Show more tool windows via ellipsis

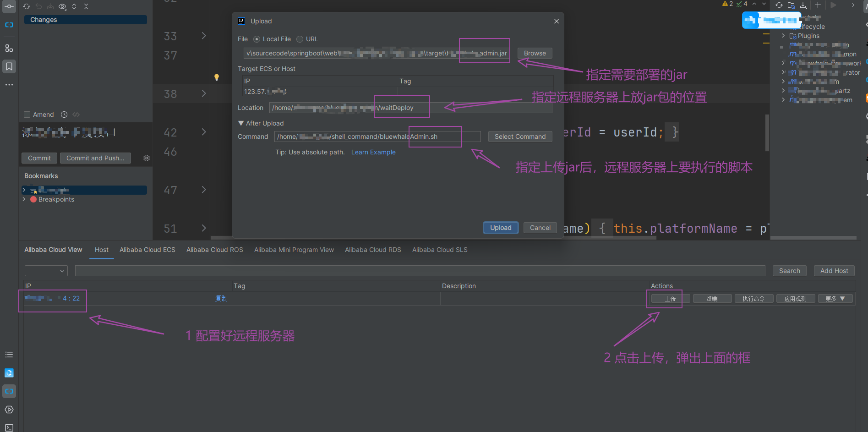click(9, 85)
